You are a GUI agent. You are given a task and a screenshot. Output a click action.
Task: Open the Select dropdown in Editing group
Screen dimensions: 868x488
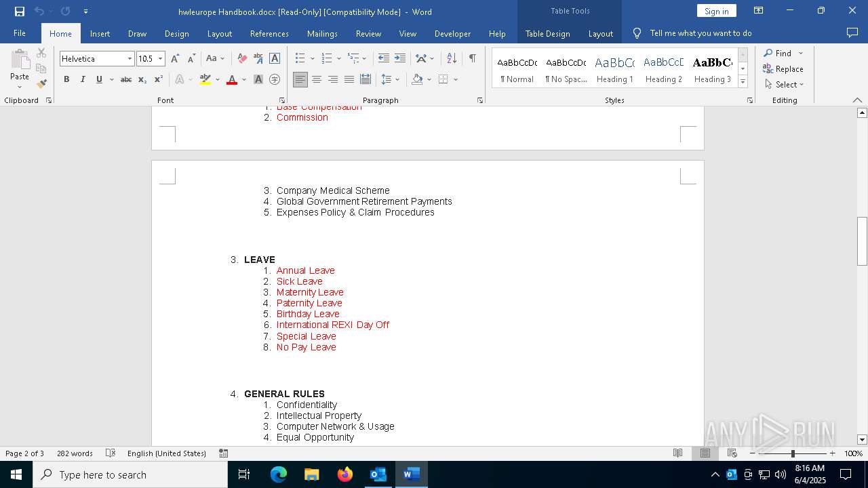pyautogui.click(x=784, y=85)
